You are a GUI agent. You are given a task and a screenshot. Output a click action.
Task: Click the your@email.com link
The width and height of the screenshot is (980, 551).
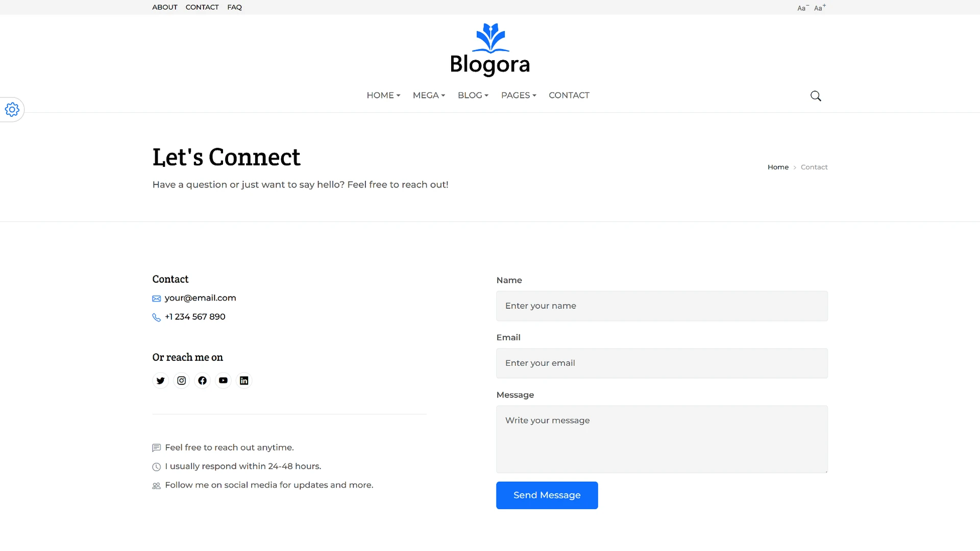(201, 298)
